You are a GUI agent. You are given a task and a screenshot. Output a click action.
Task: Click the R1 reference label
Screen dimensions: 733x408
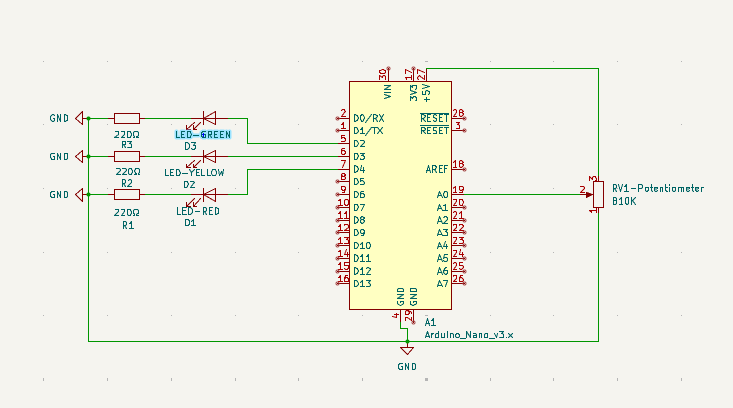tap(128, 225)
